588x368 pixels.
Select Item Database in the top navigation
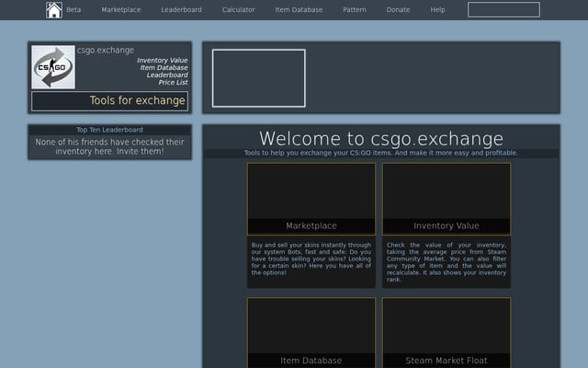(299, 10)
